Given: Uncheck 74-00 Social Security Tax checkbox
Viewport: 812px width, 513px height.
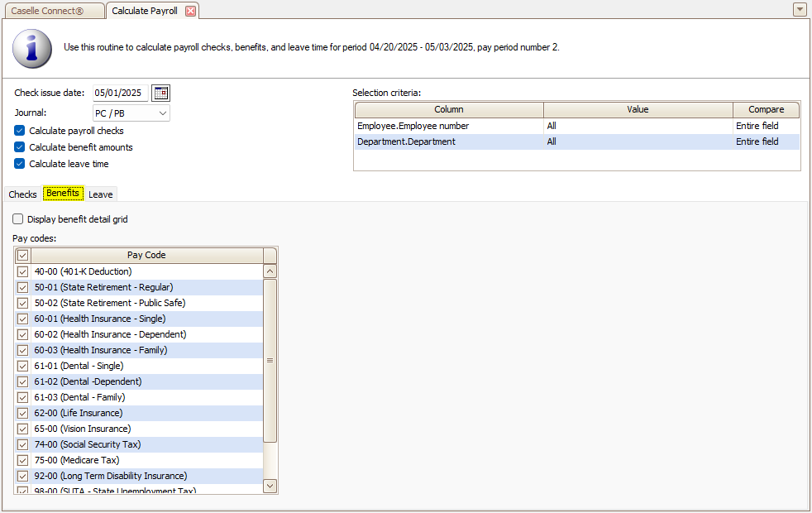Looking at the screenshot, I should pyautogui.click(x=23, y=444).
